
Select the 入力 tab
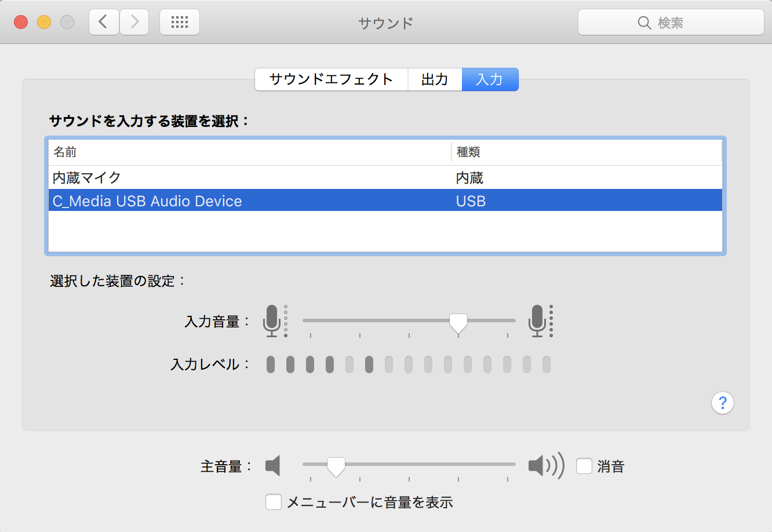[x=490, y=79]
